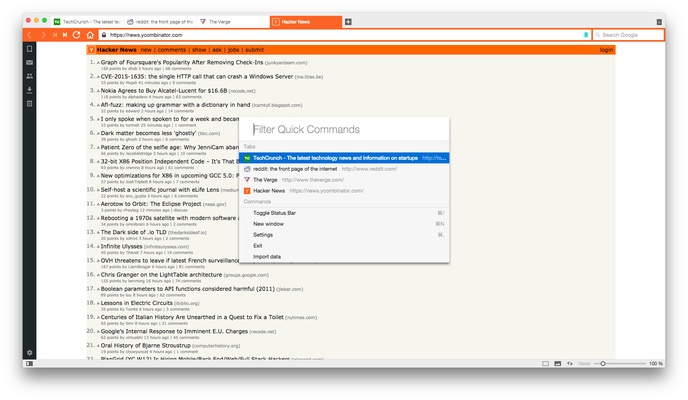Choose reddit in Quick Commands tab list

point(344,169)
